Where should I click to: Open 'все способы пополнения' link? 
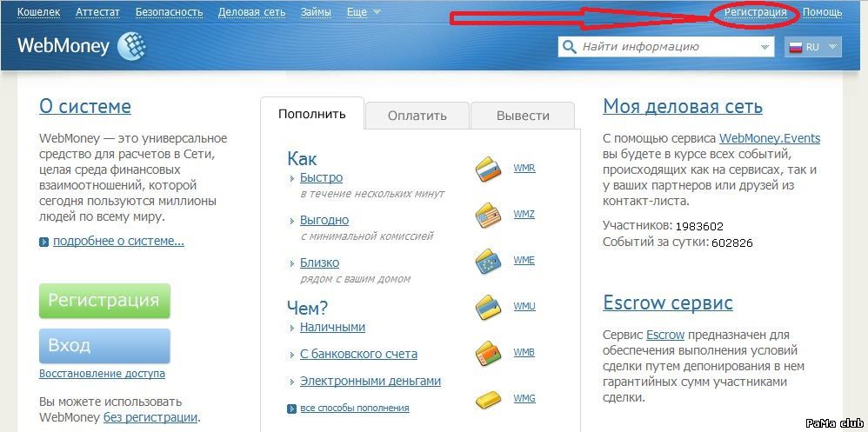[x=355, y=409]
